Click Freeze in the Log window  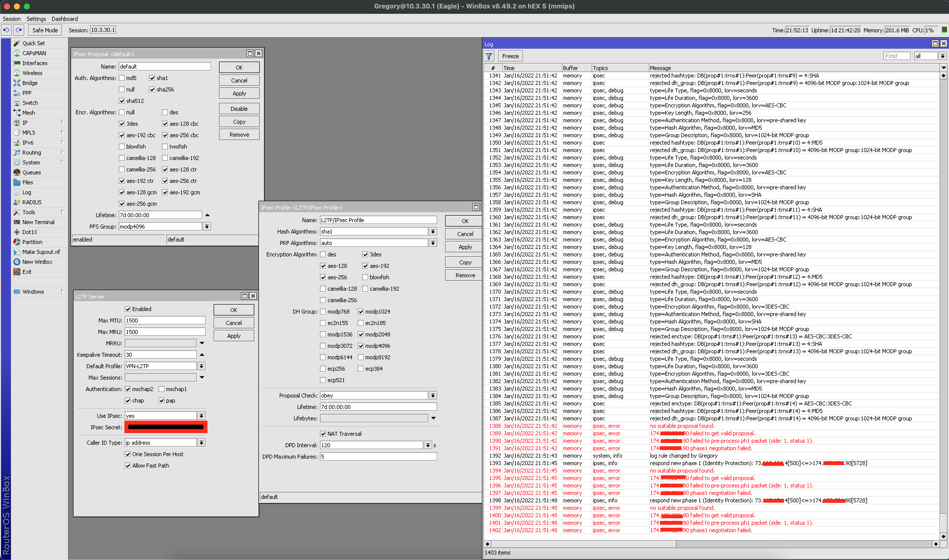pyautogui.click(x=511, y=56)
